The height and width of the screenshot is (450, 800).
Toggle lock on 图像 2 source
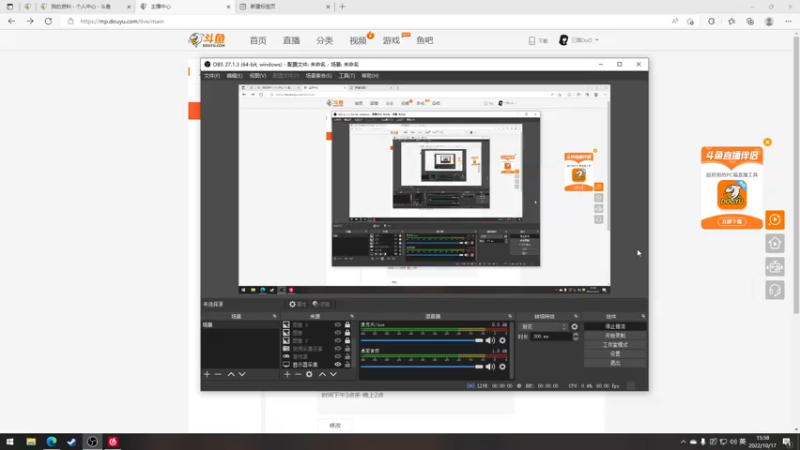click(x=347, y=341)
